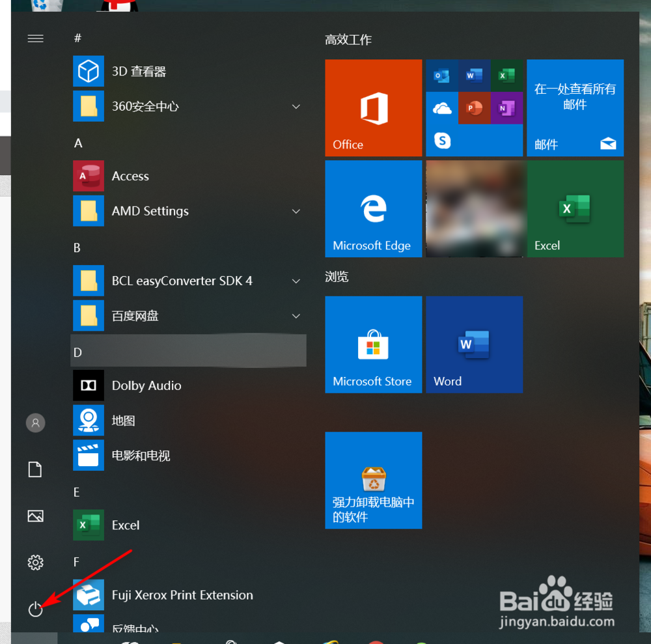Click the 浏览 group title
Image resolution: width=651 pixels, height=644 pixels.
click(x=337, y=277)
